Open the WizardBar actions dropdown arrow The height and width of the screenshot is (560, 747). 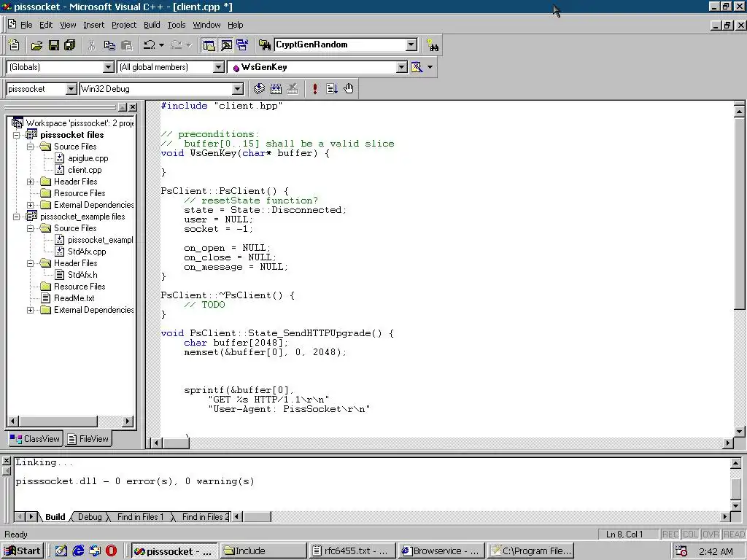tap(430, 67)
